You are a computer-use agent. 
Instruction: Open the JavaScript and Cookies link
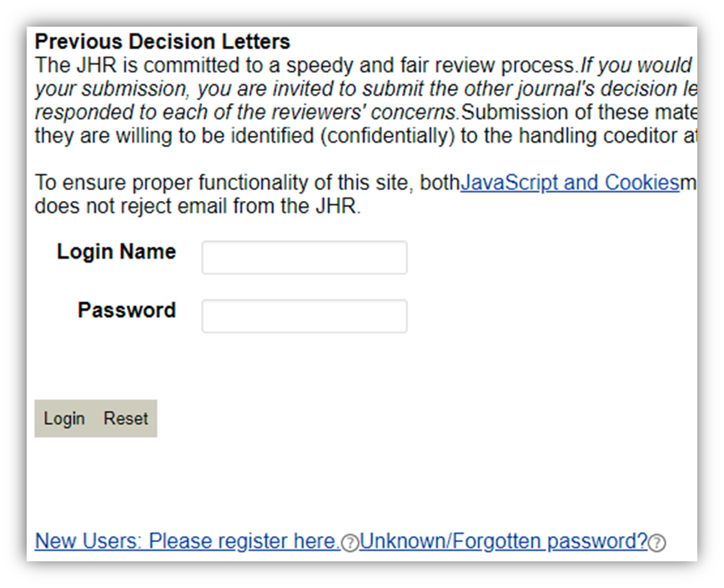pos(570,183)
